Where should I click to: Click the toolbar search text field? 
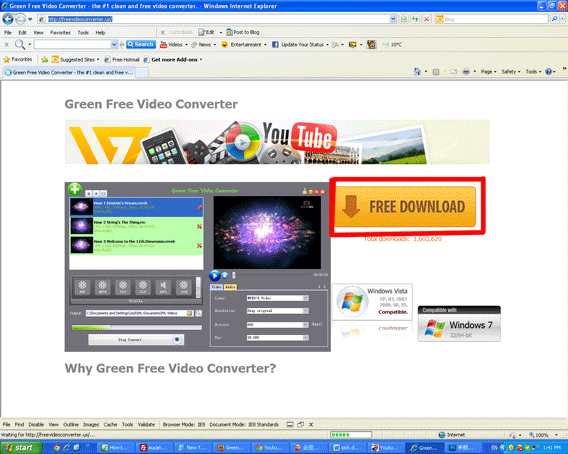pos(72,45)
